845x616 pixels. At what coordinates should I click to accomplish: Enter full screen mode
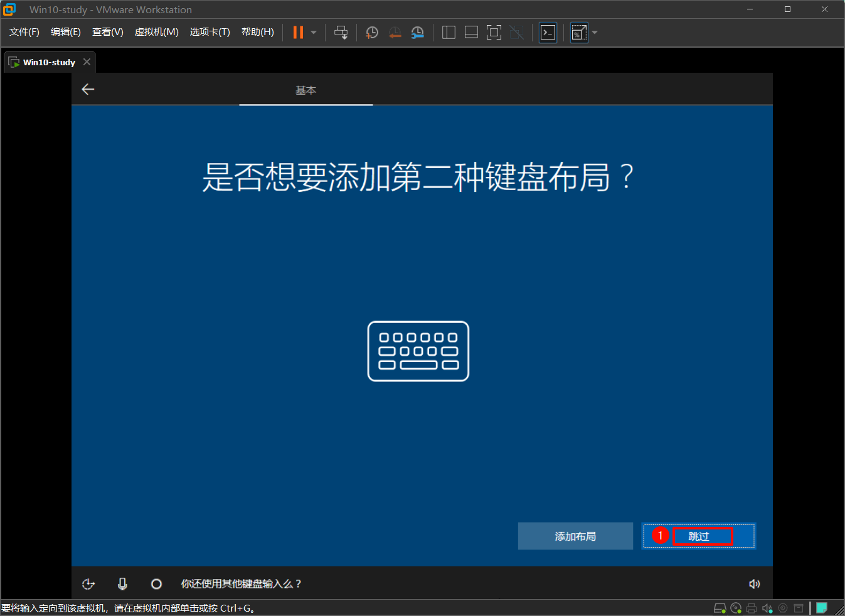click(494, 33)
